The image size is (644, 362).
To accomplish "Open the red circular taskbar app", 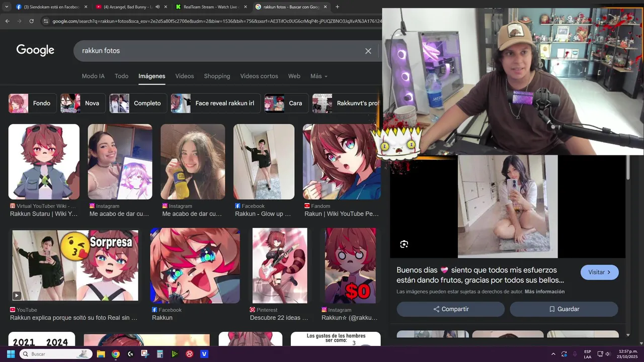I will [x=190, y=354].
